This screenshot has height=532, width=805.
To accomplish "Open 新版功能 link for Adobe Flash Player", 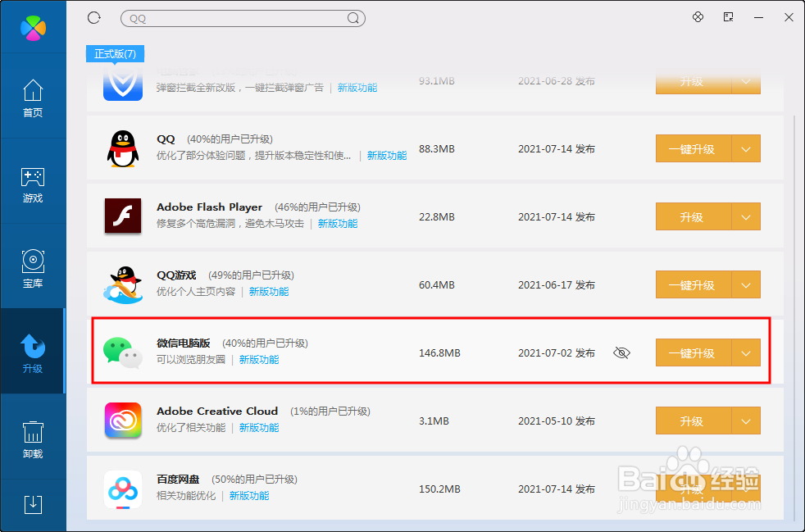I will click(338, 224).
